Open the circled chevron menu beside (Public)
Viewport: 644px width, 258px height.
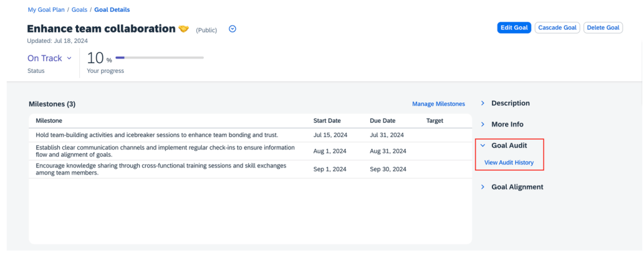coord(232,29)
